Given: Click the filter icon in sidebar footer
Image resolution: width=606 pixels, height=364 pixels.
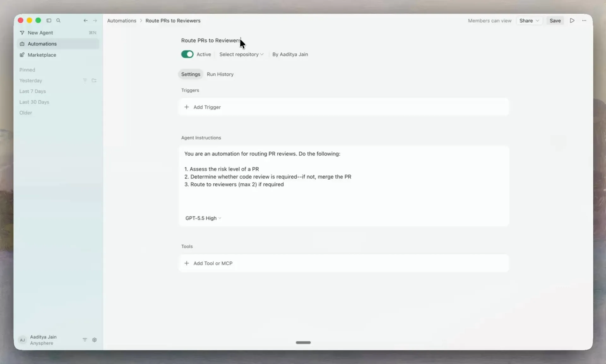Looking at the screenshot, I should point(85,340).
